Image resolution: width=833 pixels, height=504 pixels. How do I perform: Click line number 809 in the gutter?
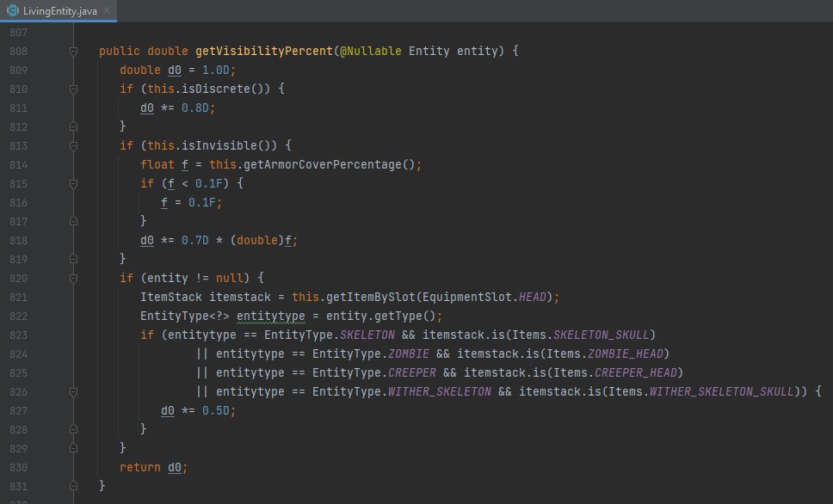[18, 71]
